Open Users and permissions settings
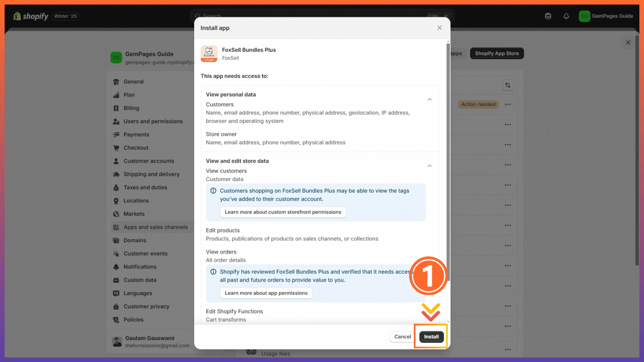Image resolution: width=644 pixels, height=362 pixels. pyautogui.click(x=153, y=121)
